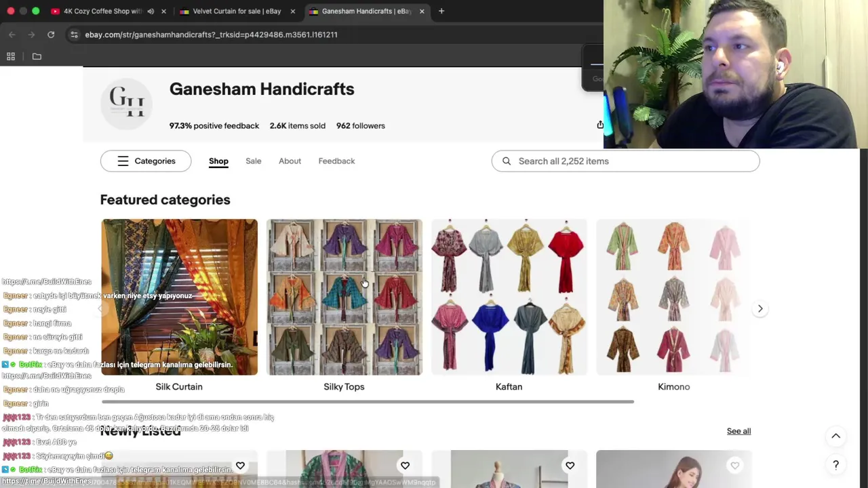Click the Search all 2,252 items field
This screenshot has height=488, width=868.
click(x=625, y=161)
